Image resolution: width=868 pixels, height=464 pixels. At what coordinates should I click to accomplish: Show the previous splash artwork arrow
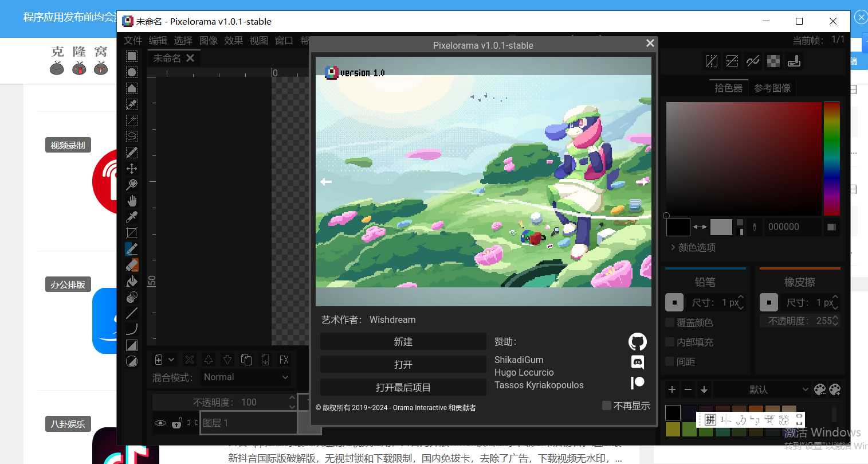tap(326, 182)
